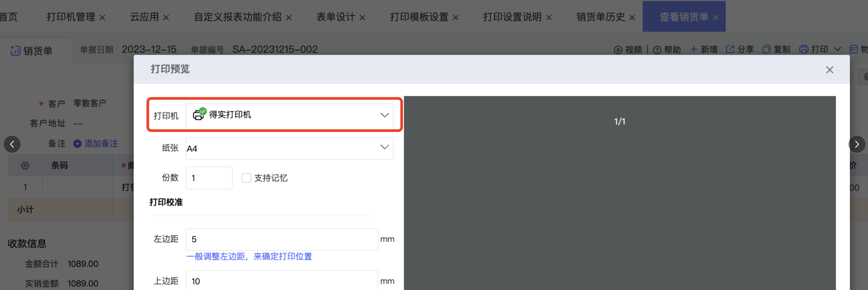Close the 打印预览 dialog
The width and height of the screenshot is (868, 290).
829,70
